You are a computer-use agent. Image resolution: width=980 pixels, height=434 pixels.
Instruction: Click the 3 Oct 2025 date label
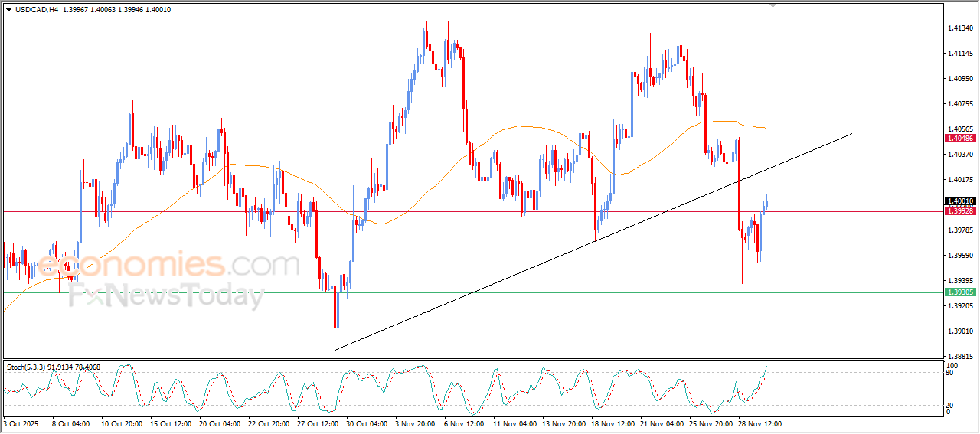(19, 423)
